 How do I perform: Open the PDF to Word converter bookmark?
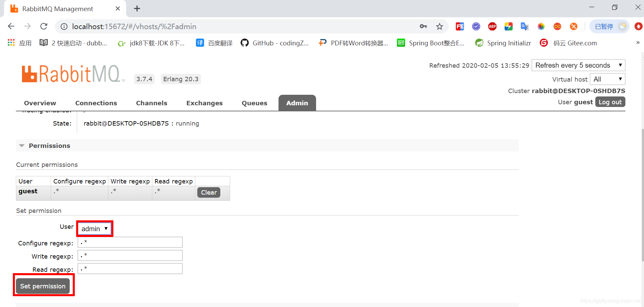354,43
